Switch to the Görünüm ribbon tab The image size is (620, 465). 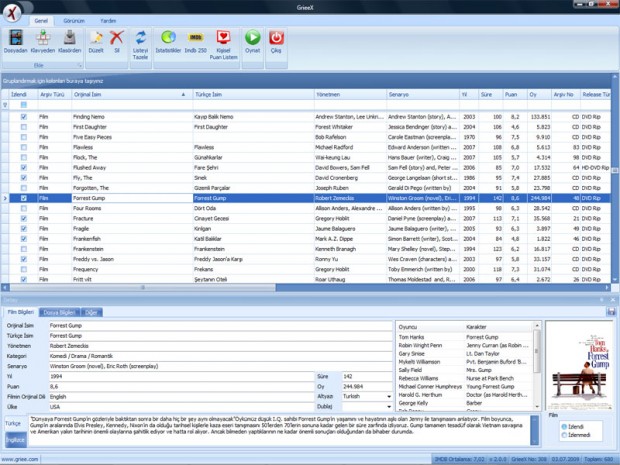click(74, 21)
